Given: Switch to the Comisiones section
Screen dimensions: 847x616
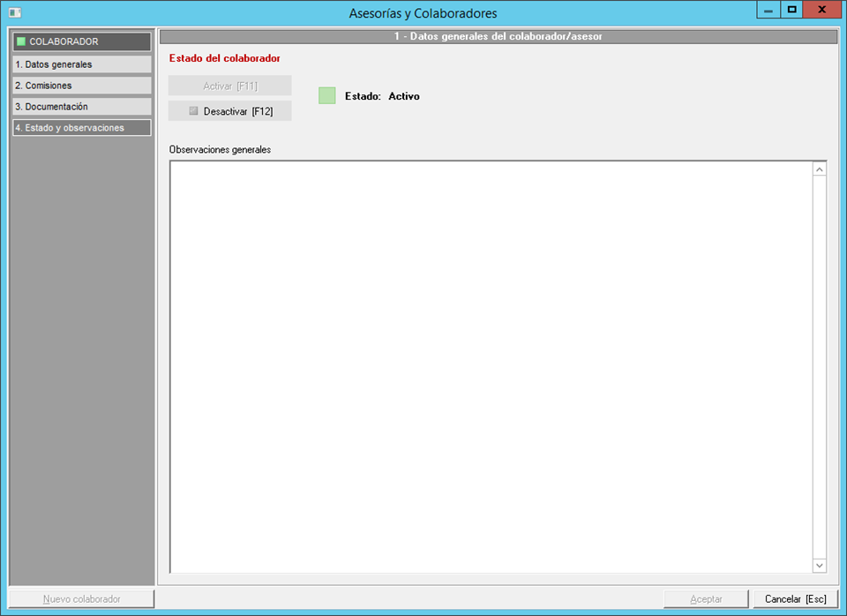Looking at the screenshot, I should pyautogui.click(x=81, y=86).
